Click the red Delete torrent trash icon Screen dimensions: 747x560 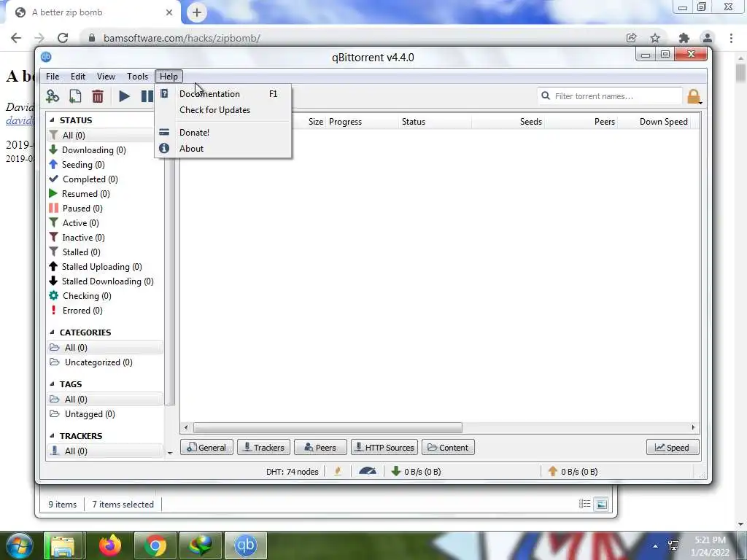[x=98, y=96]
